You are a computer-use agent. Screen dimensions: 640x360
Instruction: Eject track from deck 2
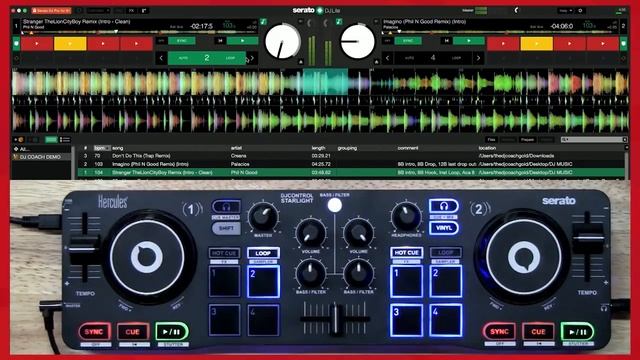[x=376, y=62]
